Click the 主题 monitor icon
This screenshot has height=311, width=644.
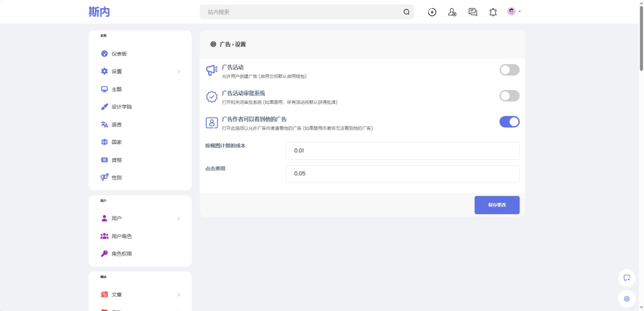coord(104,89)
